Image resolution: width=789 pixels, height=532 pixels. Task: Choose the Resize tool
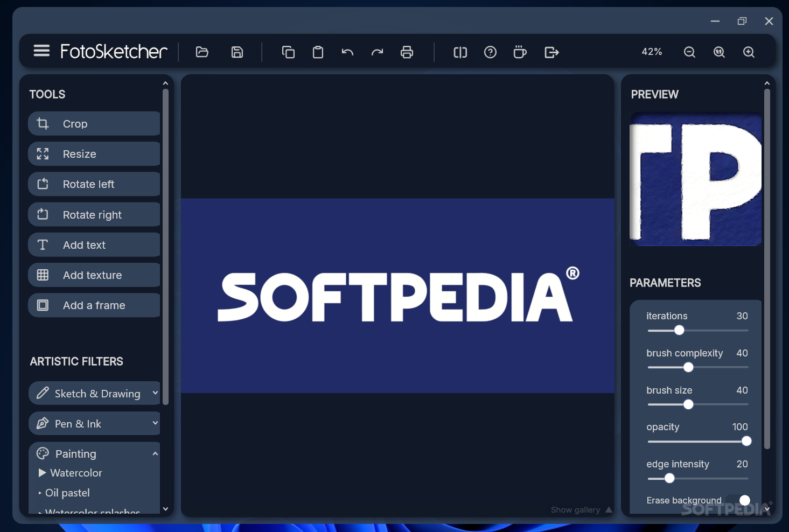[94, 154]
